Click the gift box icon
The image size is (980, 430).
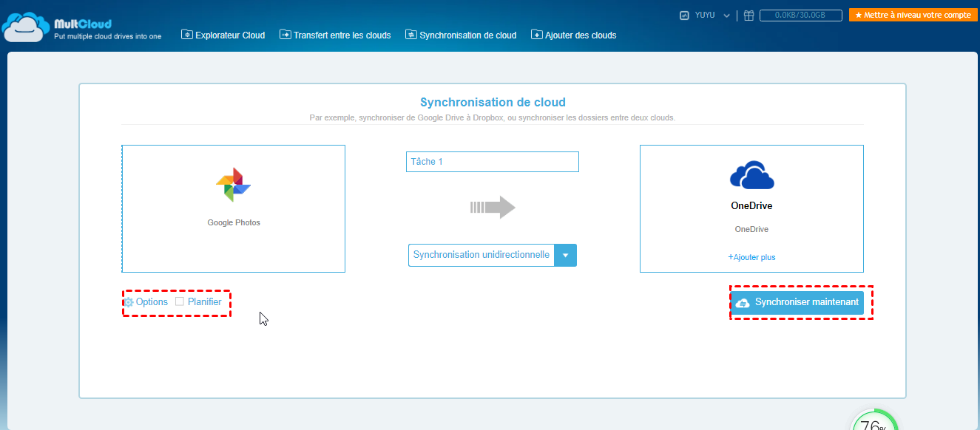click(748, 15)
